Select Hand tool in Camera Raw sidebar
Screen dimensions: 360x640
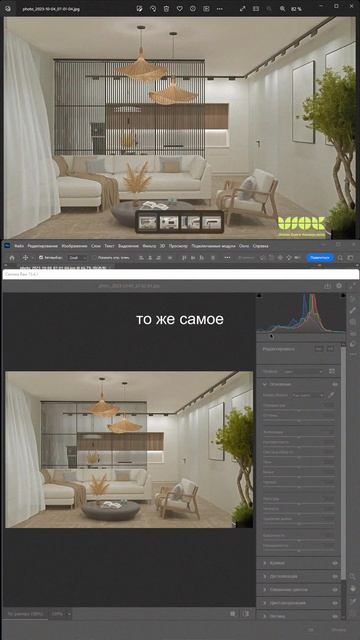click(353, 589)
